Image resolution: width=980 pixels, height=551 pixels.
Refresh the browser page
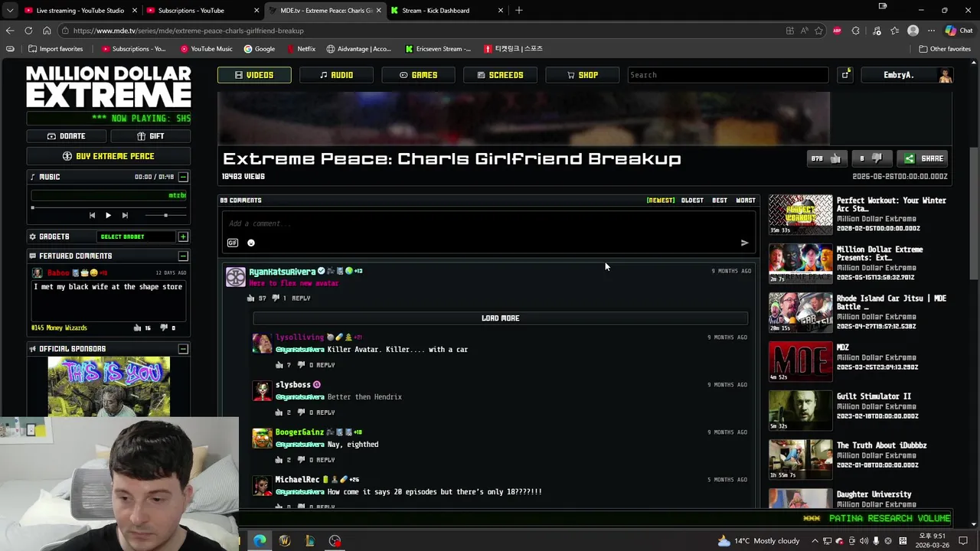(28, 31)
